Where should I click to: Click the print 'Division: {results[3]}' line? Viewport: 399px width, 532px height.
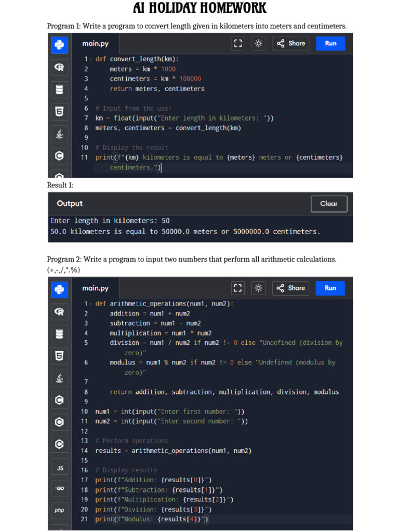coord(153,510)
